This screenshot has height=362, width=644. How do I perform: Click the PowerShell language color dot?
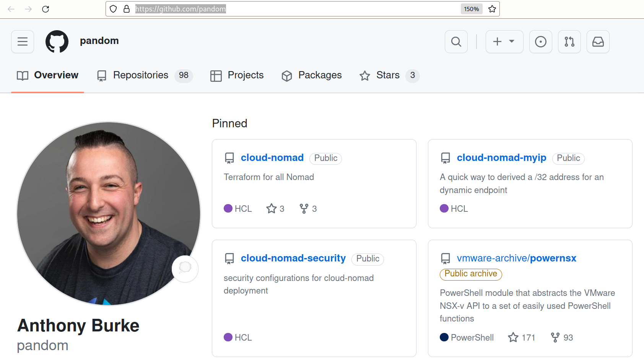pyautogui.click(x=444, y=337)
